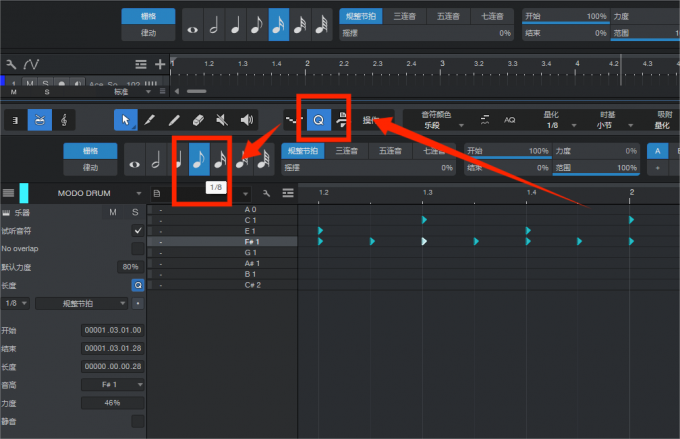Click the automation curve icon beside the arrangement wrench
The height and width of the screenshot is (439, 680).
(31, 65)
